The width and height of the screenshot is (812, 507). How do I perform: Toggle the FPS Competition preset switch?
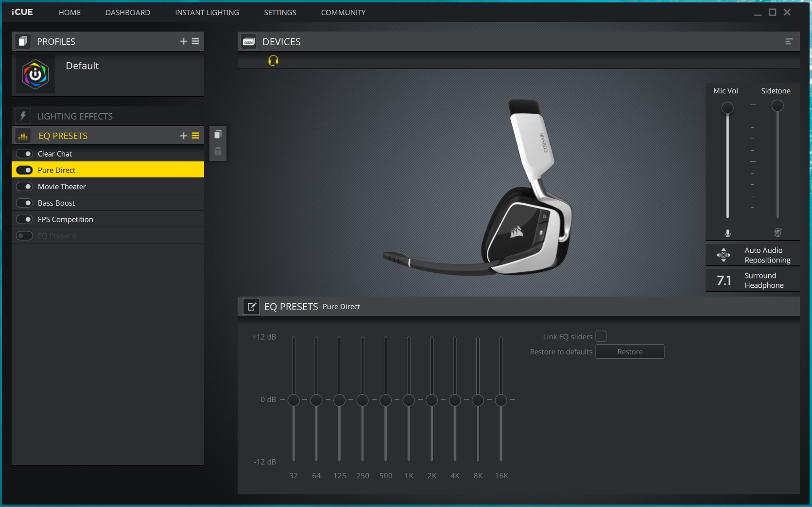tap(24, 219)
